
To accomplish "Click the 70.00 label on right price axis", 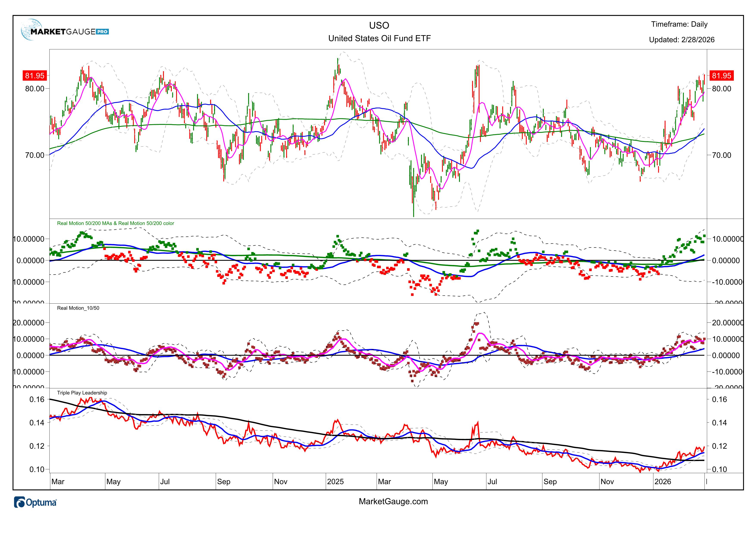I will click(722, 155).
